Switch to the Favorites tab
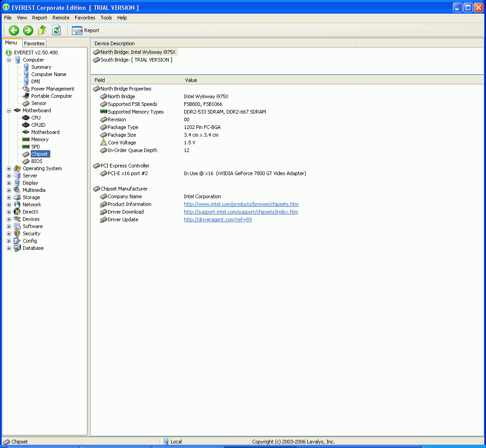 point(34,43)
